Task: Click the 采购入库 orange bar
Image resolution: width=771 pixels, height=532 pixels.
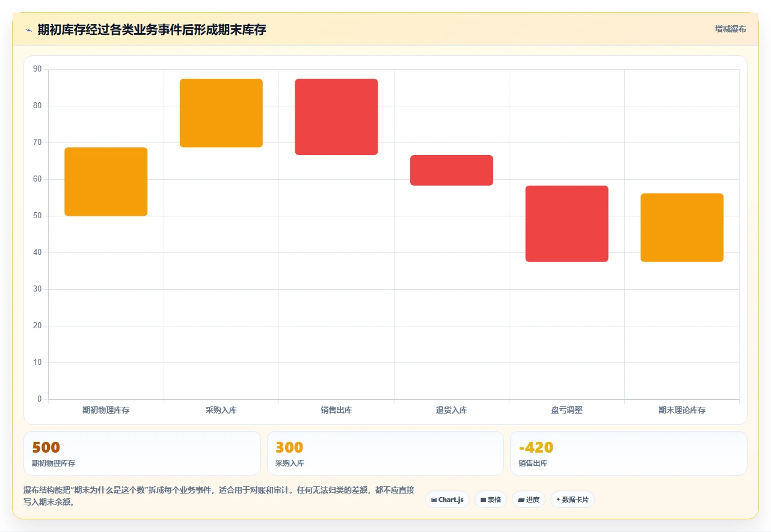Action: pos(221,113)
